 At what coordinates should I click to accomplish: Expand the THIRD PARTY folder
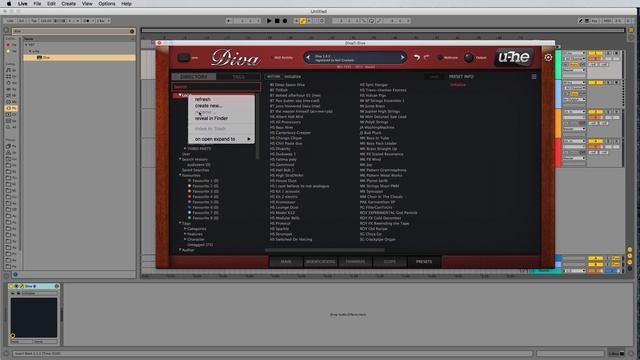click(x=185, y=149)
